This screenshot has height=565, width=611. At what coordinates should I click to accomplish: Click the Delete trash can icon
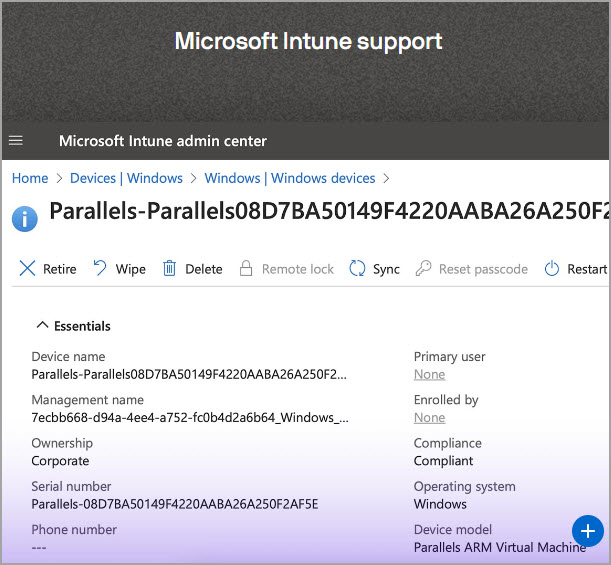pos(169,268)
